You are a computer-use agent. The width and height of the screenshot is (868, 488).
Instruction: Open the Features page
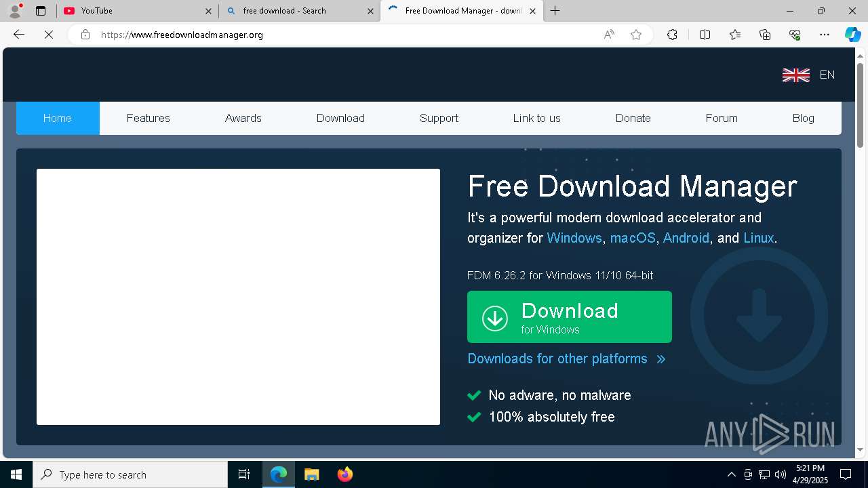(148, 118)
